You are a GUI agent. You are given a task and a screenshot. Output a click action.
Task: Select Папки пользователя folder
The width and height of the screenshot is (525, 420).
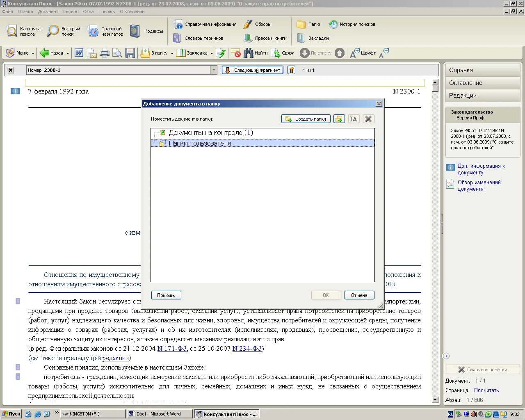pos(262,143)
